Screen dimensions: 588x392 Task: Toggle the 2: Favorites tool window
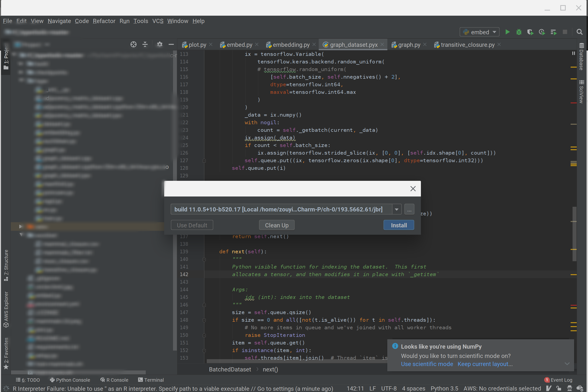(x=6, y=353)
